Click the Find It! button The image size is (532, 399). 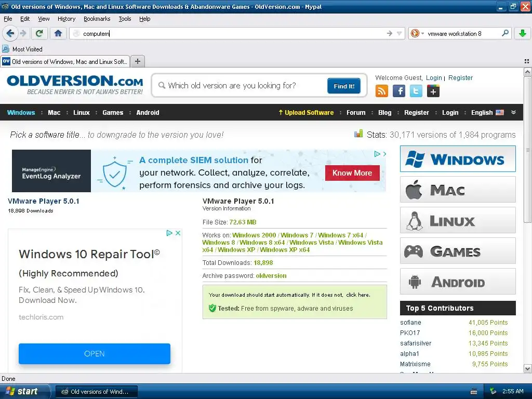pyautogui.click(x=344, y=86)
